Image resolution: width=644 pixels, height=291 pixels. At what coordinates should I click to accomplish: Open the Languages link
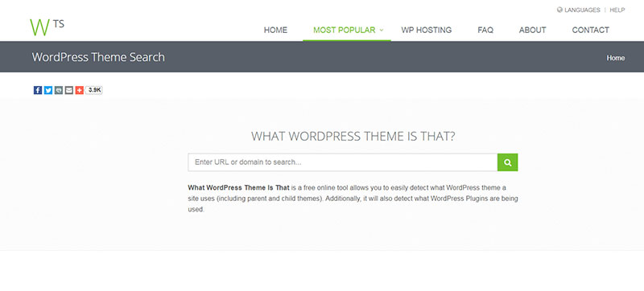582,10
